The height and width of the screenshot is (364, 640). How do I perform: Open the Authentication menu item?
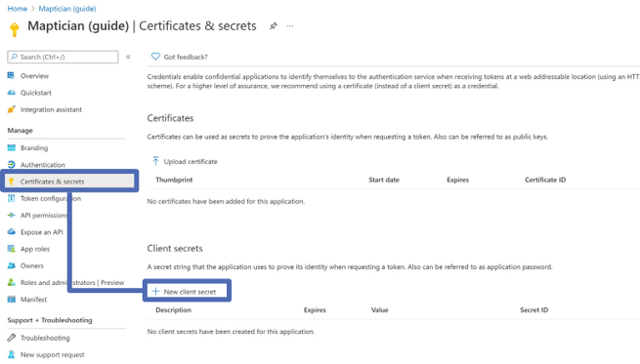click(x=42, y=165)
